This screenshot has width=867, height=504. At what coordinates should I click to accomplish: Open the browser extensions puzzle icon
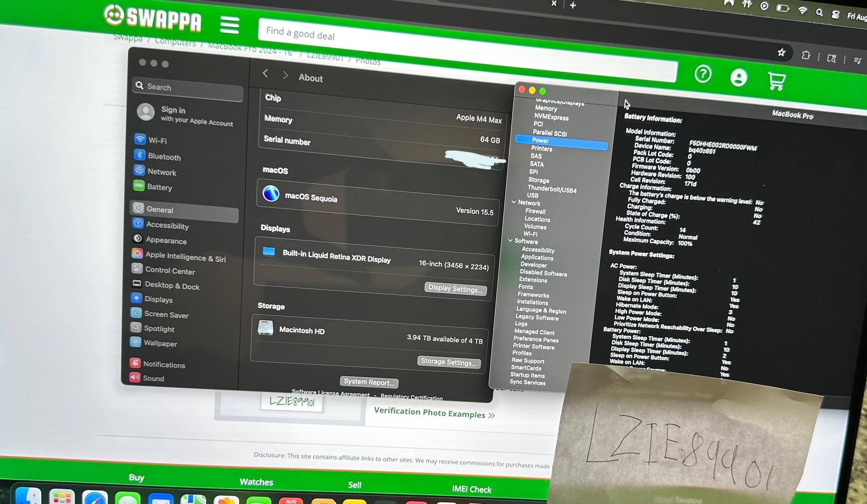(x=806, y=56)
